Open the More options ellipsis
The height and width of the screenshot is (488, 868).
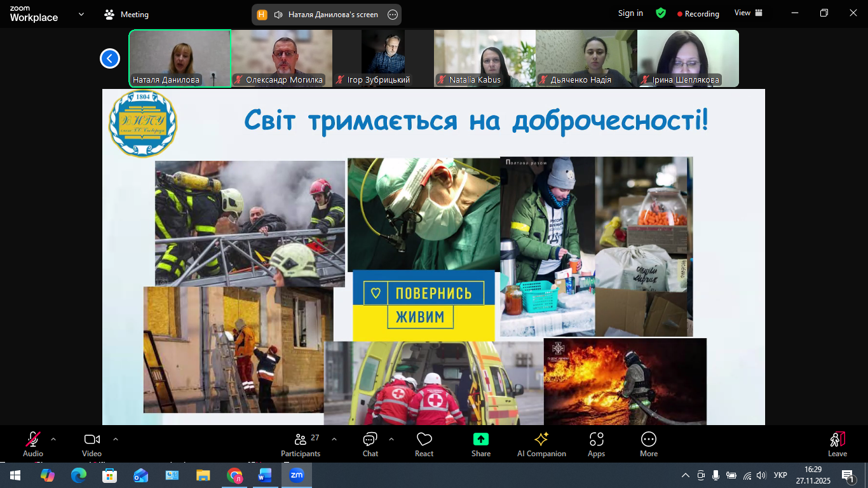648,444
